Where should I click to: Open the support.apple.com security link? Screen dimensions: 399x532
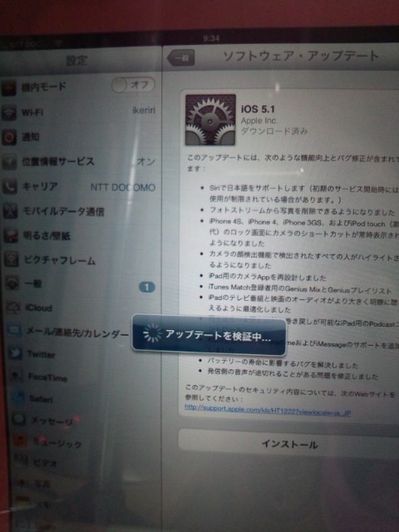pyautogui.click(x=268, y=410)
